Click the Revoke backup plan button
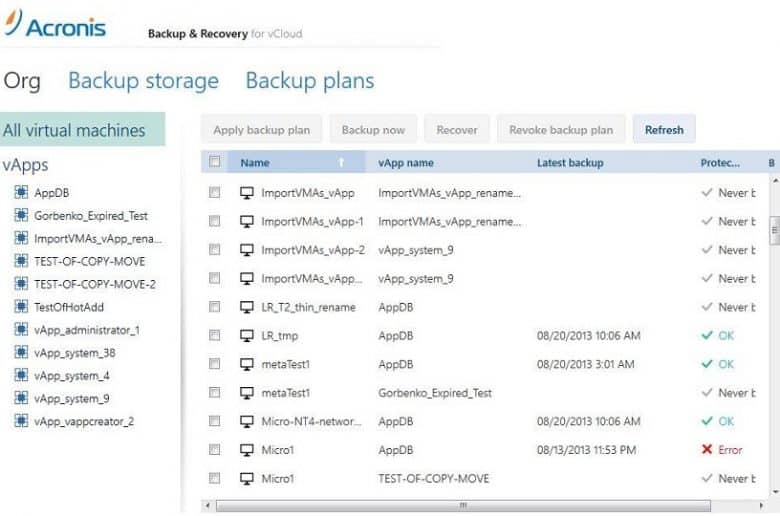The width and height of the screenshot is (780, 516). click(x=561, y=129)
